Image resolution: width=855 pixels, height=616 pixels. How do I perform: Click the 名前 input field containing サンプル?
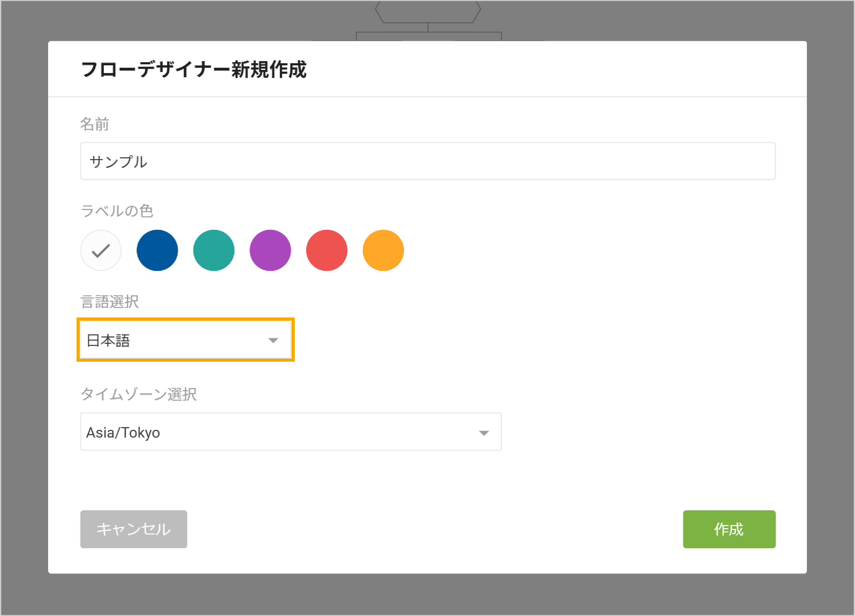[427, 161]
